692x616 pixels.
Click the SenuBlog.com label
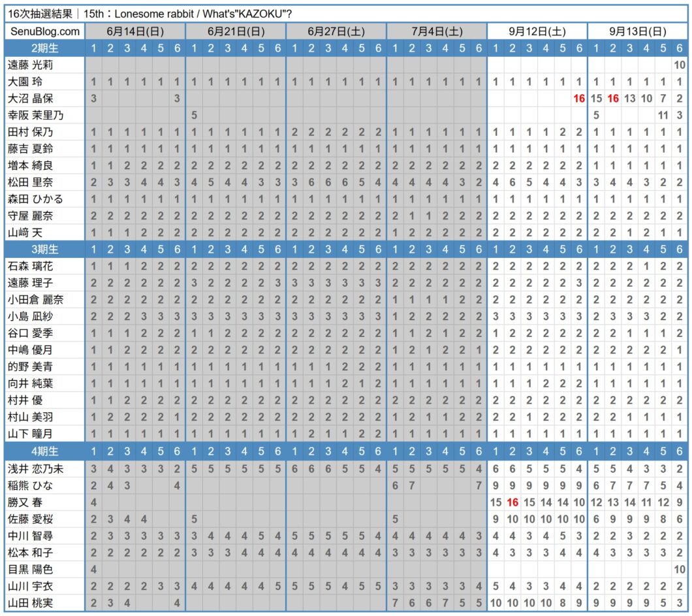point(45,31)
